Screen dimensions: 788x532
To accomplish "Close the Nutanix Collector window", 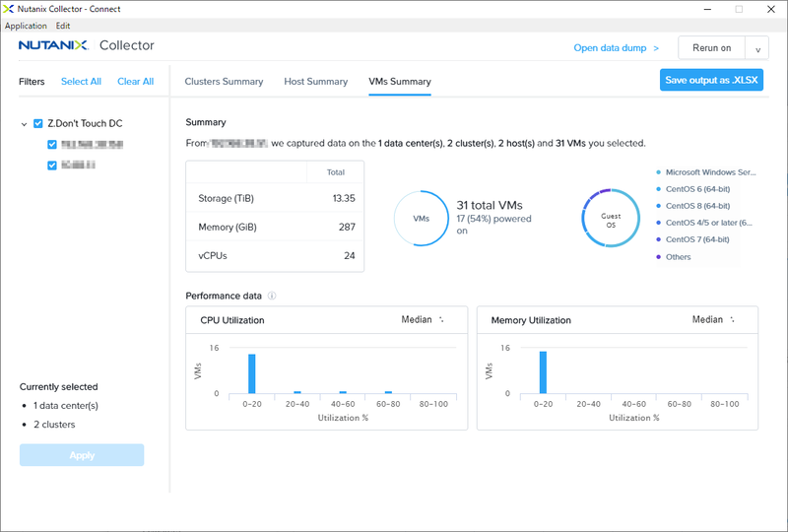I will pyautogui.click(x=771, y=9).
